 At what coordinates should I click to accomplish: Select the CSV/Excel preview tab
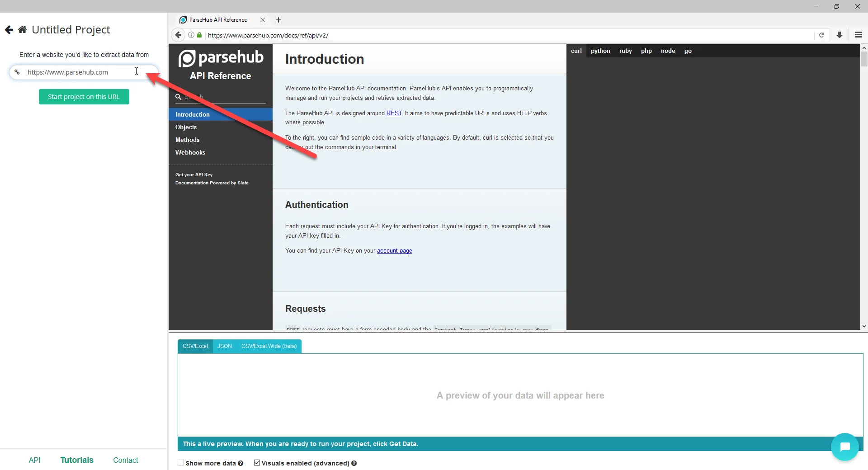pos(195,346)
